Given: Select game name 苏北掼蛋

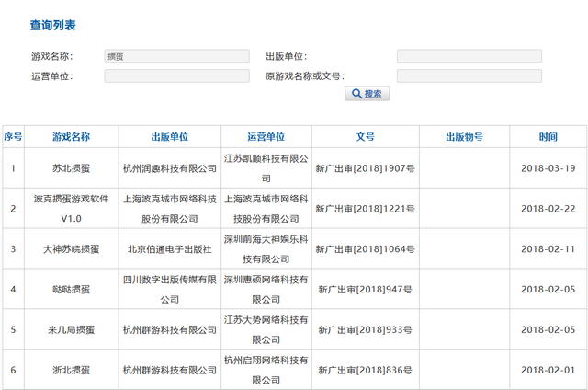Looking at the screenshot, I should (72, 168).
